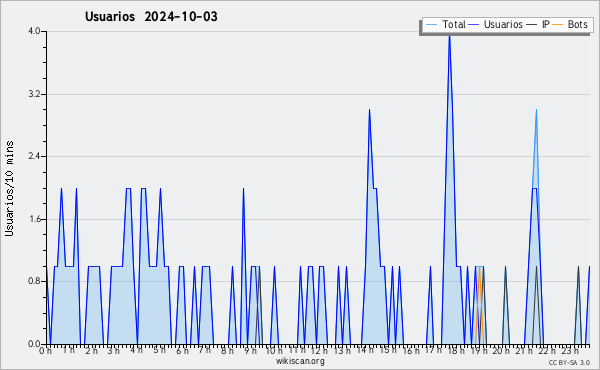Click the '2.4' y-axis value
Screen dimensions: 600x370
point(34,156)
